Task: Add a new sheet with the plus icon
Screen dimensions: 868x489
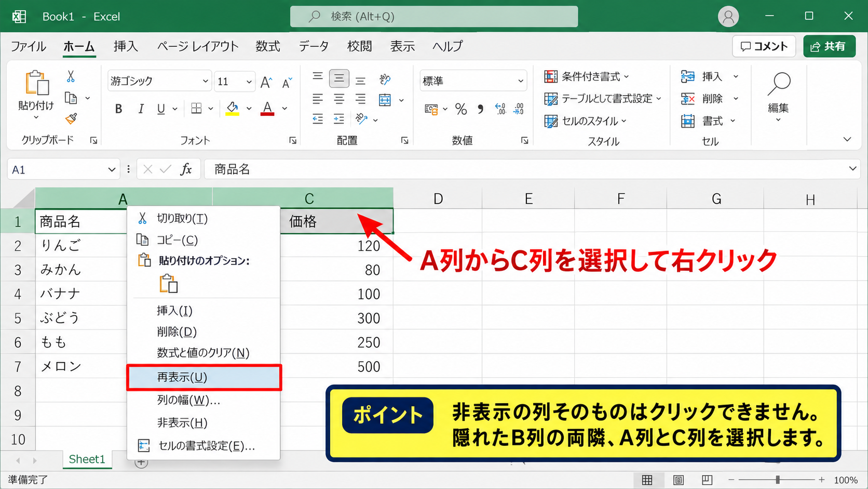Action: point(141,461)
